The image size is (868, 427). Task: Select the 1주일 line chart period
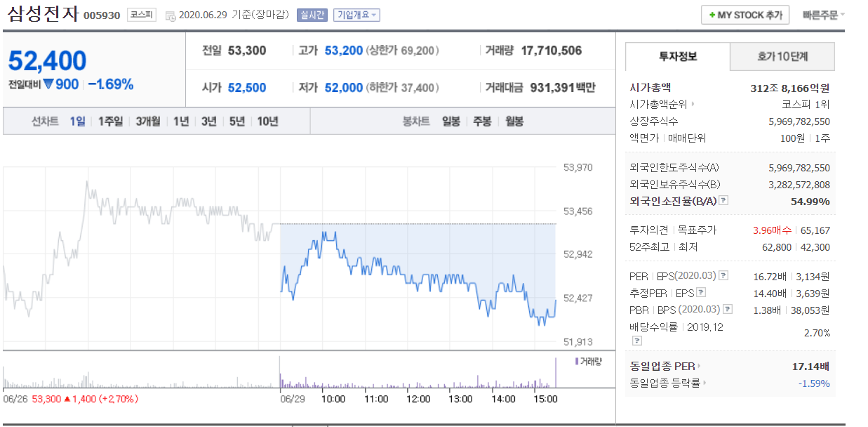click(x=110, y=121)
